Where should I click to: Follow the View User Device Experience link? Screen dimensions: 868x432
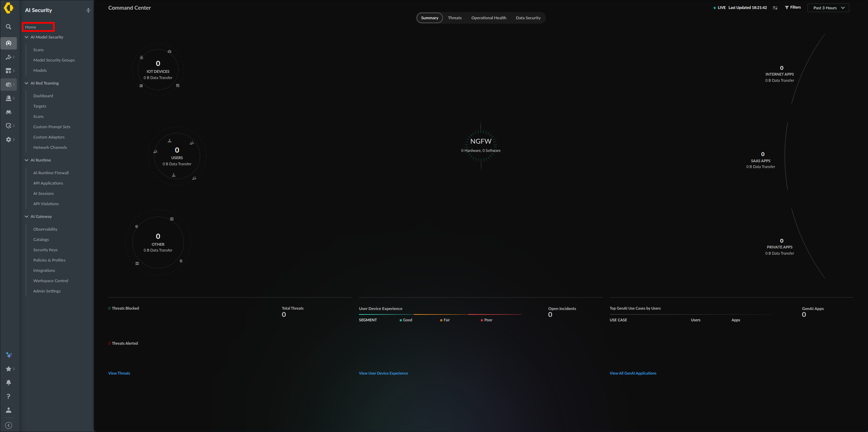(383, 373)
